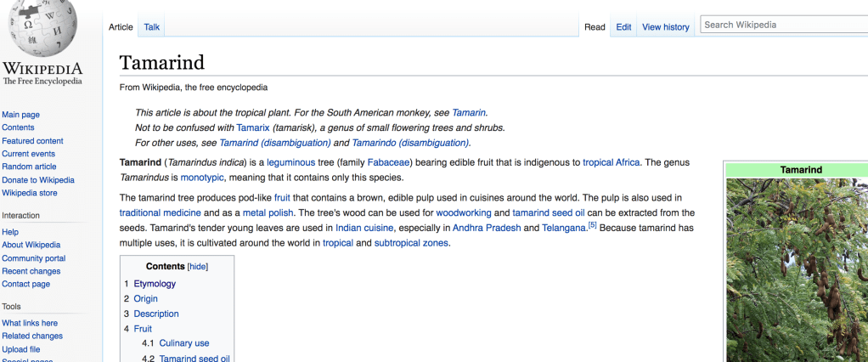Go to Random article in sidebar
Image resolution: width=868 pixels, height=362 pixels.
29,167
